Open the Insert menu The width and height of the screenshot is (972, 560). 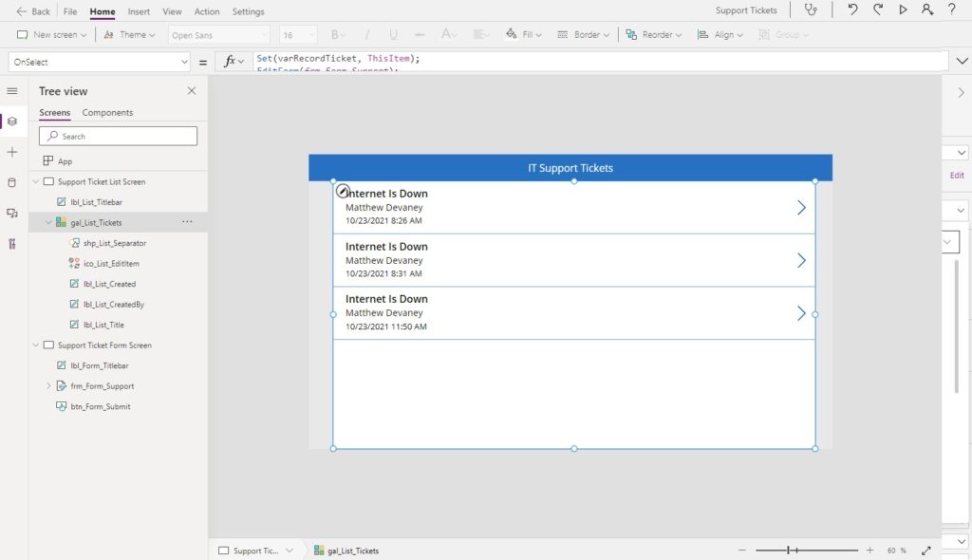139,11
